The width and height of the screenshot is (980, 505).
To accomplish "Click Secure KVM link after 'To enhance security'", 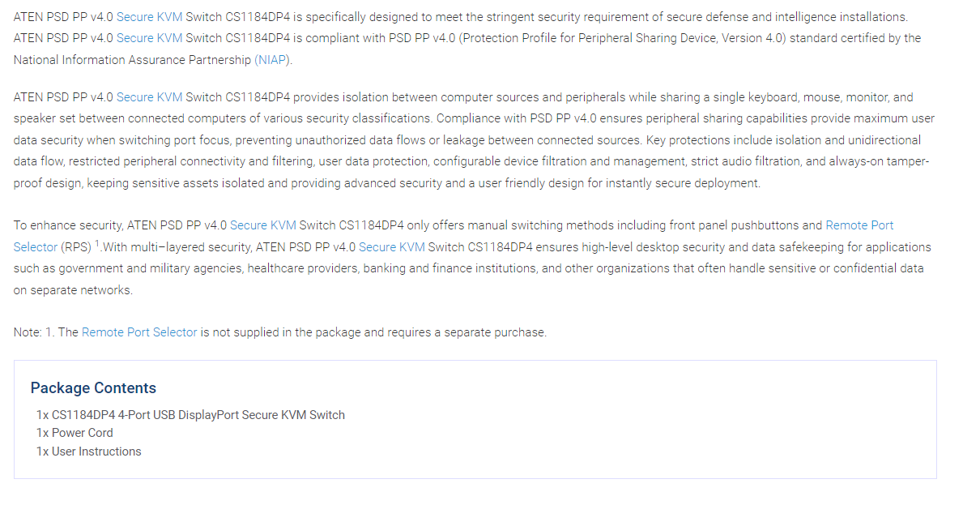I will point(263,225).
